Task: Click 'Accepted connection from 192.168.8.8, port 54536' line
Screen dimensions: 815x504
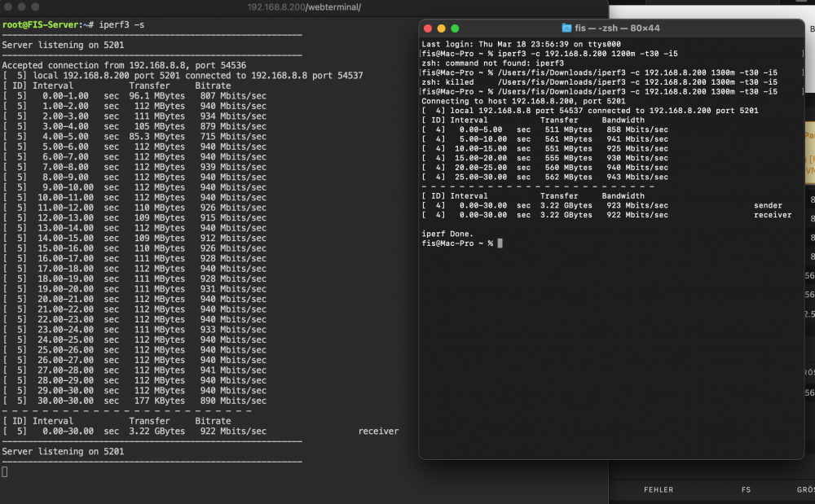Action: (124, 65)
